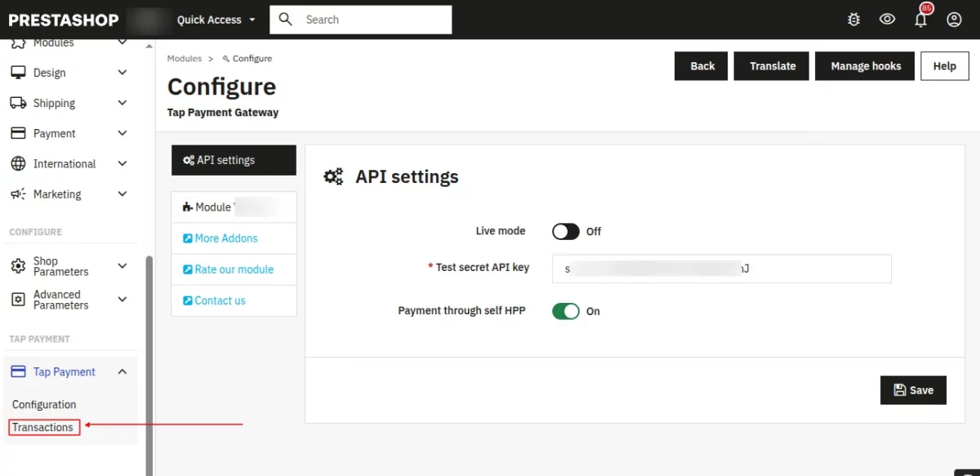Open the Rate our module link
This screenshot has width=980, height=476.
click(x=234, y=269)
